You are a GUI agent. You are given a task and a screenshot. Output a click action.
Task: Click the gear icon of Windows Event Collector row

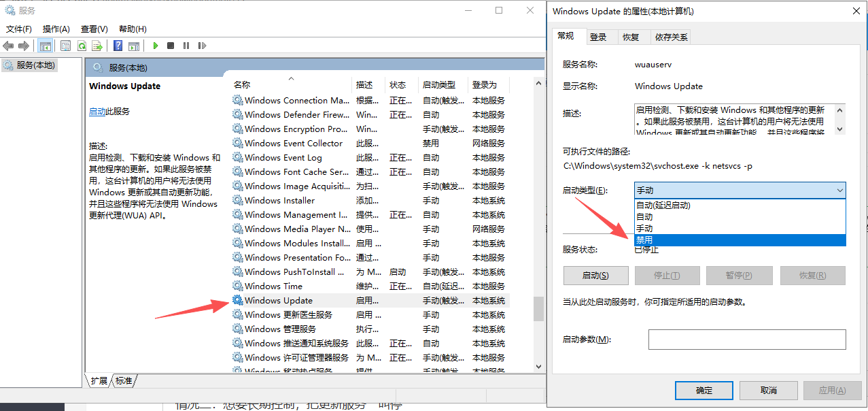point(237,143)
